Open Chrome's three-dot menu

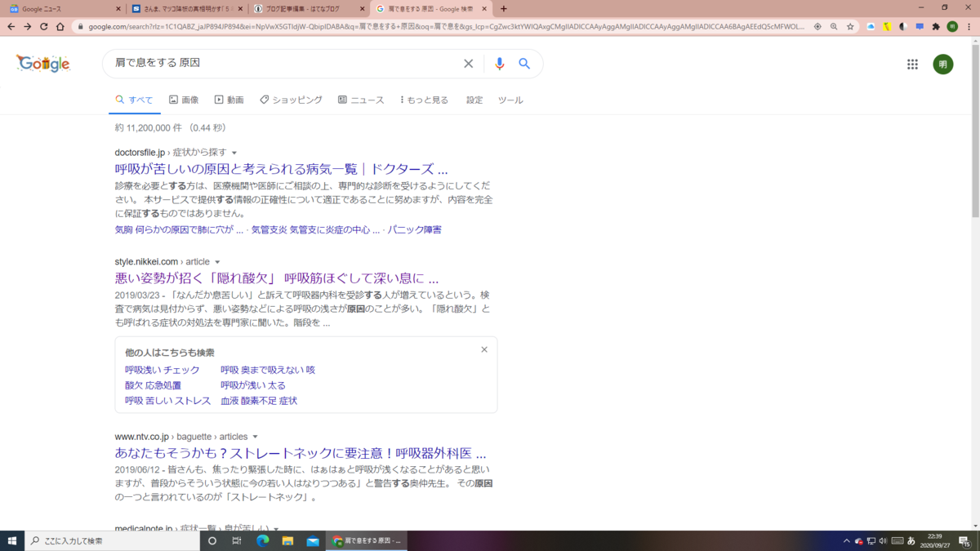click(969, 26)
